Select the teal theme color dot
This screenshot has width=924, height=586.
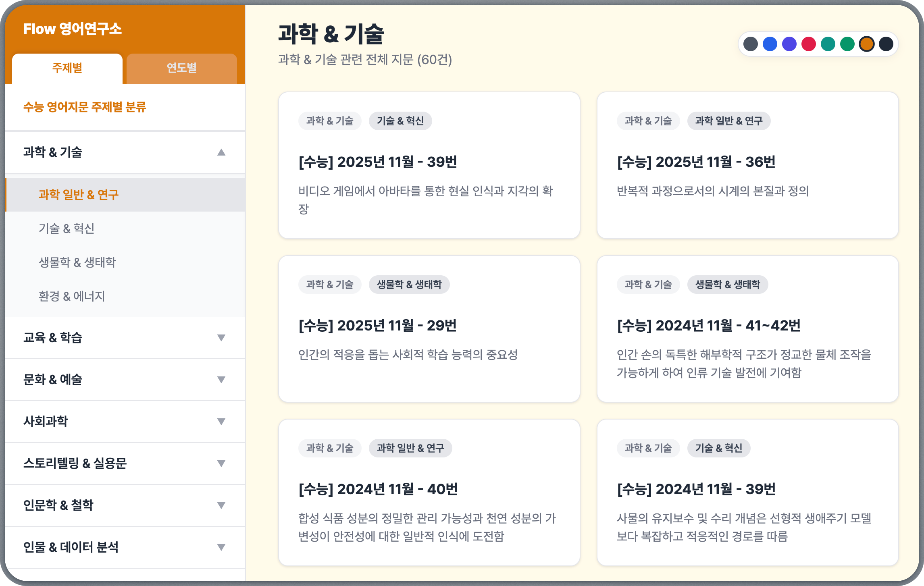(828, 44)
